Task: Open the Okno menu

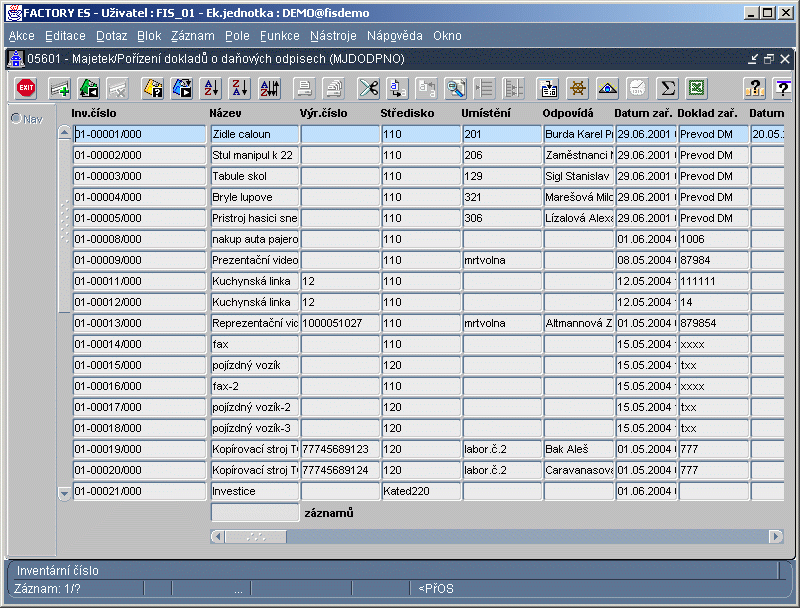Action: [x=447, y=36]
